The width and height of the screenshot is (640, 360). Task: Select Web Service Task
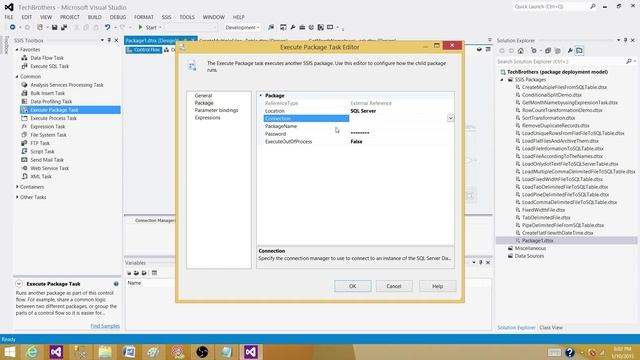49,168
